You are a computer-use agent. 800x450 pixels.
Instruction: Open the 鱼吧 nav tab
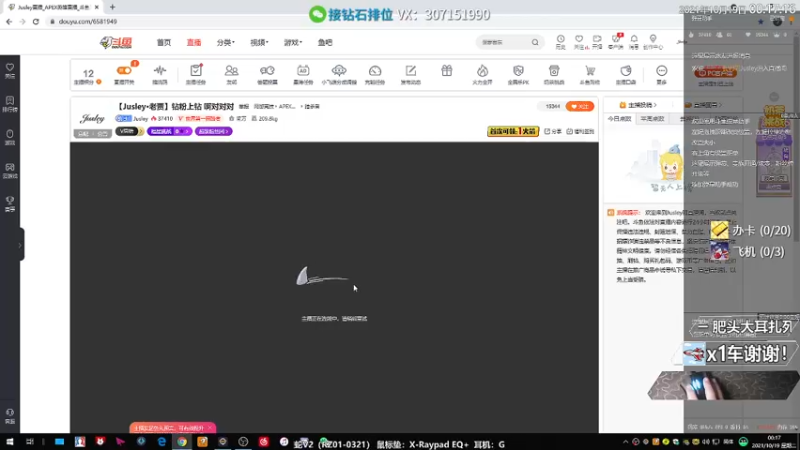(x=325, y=42)
